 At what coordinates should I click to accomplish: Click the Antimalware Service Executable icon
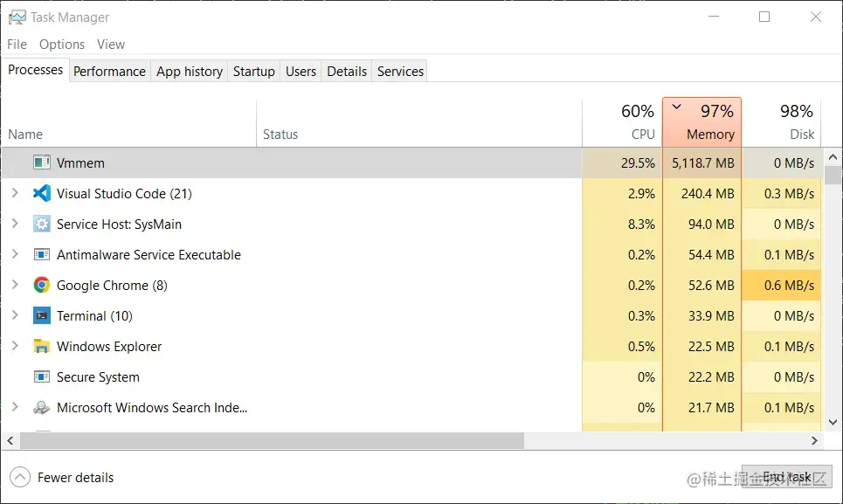[x=41, y=254]
